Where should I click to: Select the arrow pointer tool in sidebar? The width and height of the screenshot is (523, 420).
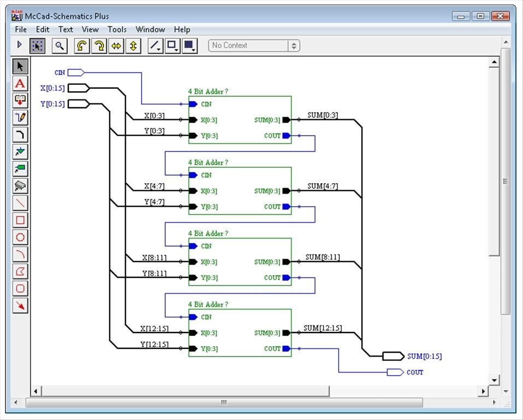tap(20, 66)
